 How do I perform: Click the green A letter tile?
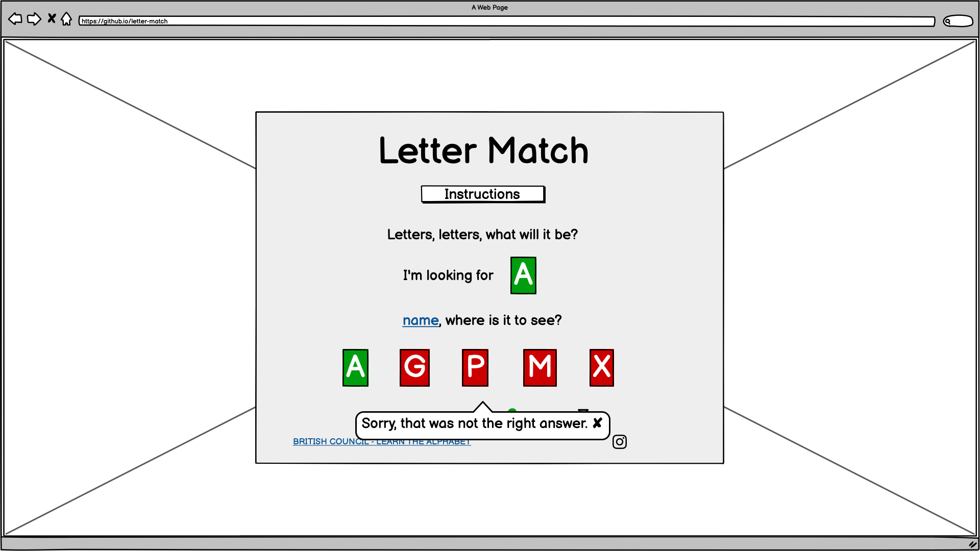(355, 367)
